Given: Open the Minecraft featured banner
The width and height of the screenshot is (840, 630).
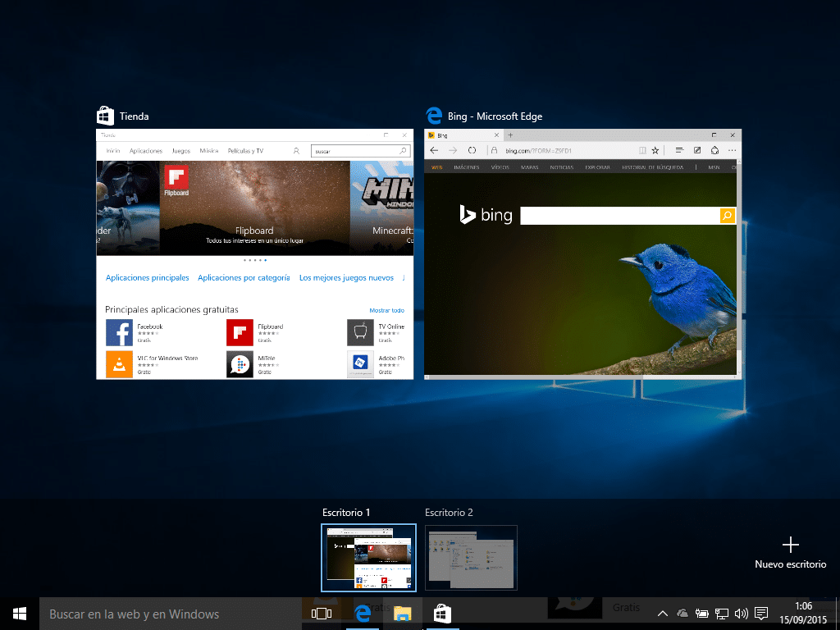Looking at the screenshot, I should click(382, 208).
